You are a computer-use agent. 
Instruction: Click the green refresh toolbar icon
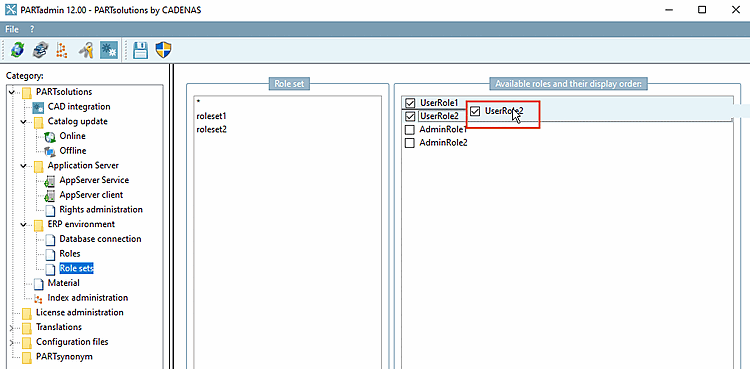[18, 49]
